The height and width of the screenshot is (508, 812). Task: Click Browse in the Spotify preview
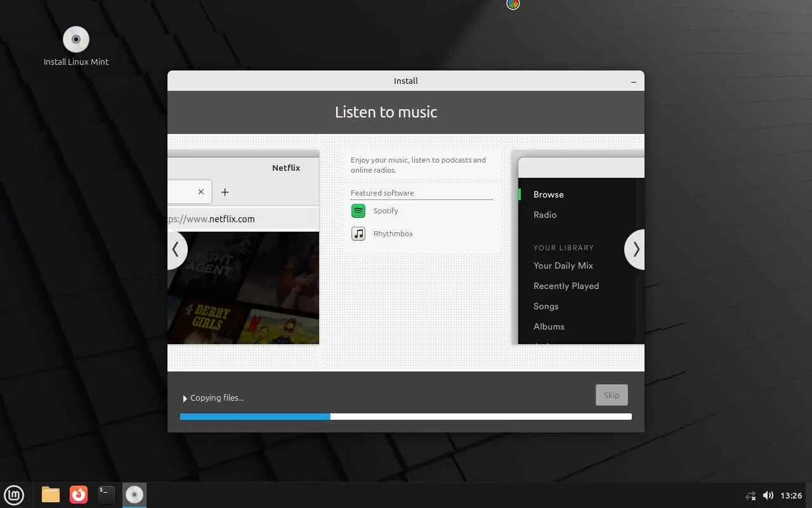(549, 194)
